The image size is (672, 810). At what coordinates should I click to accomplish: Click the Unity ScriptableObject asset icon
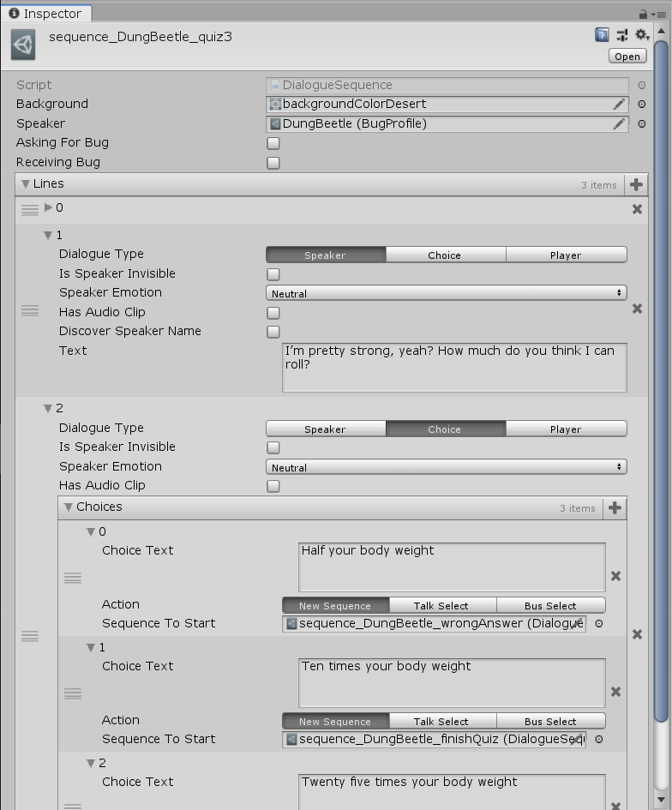coord(23,45)
